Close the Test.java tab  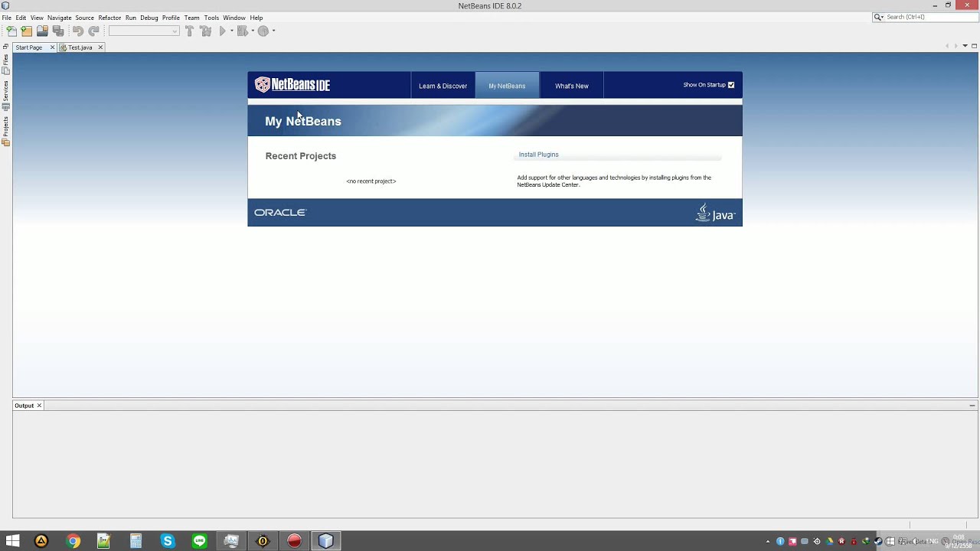tap(100, 47)
